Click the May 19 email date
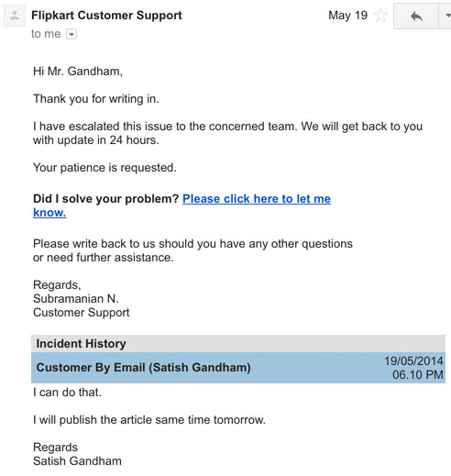 (347, 16)
